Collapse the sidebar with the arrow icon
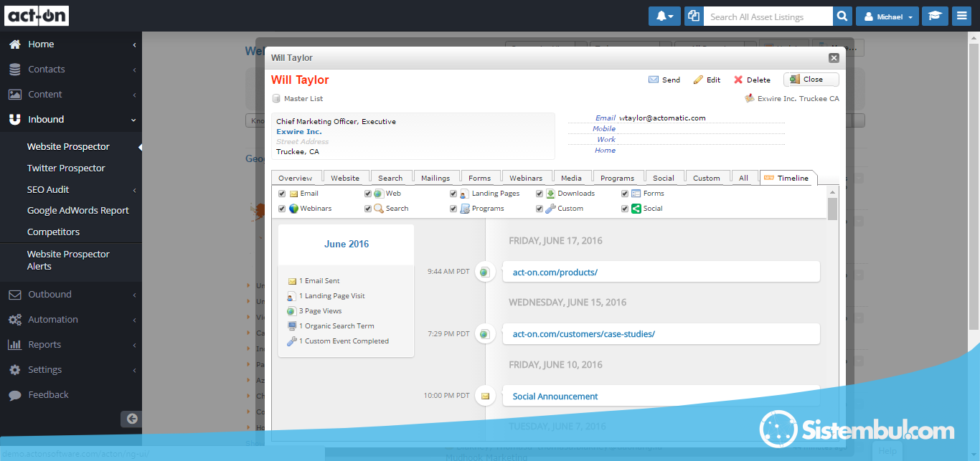Image resolution: width=980 pixels, height=461 pixels. pyautogui.click(x=131, y=419)
